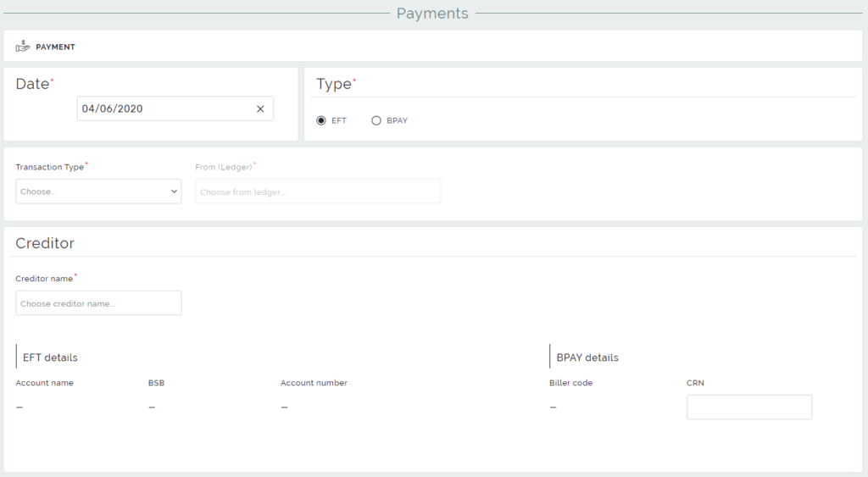Click the BPAY details heading
This screenshot has height=477, width=868.
click(x=587, y=358)
